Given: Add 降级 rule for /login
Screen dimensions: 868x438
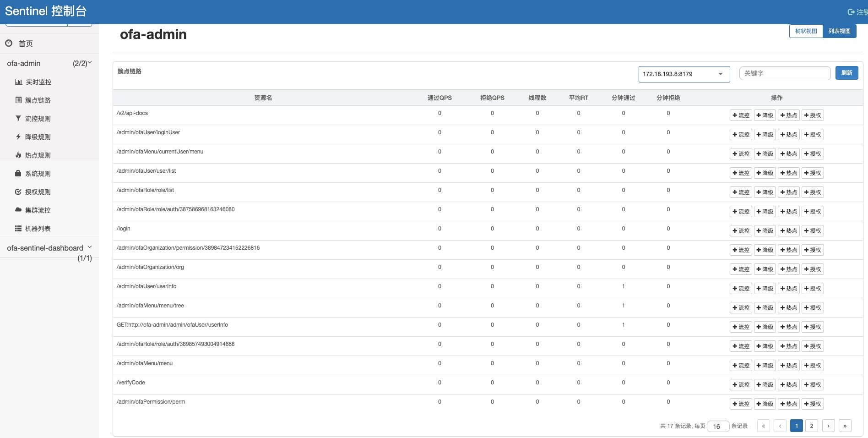Looking at the screenshot, I should coord(765,231).
